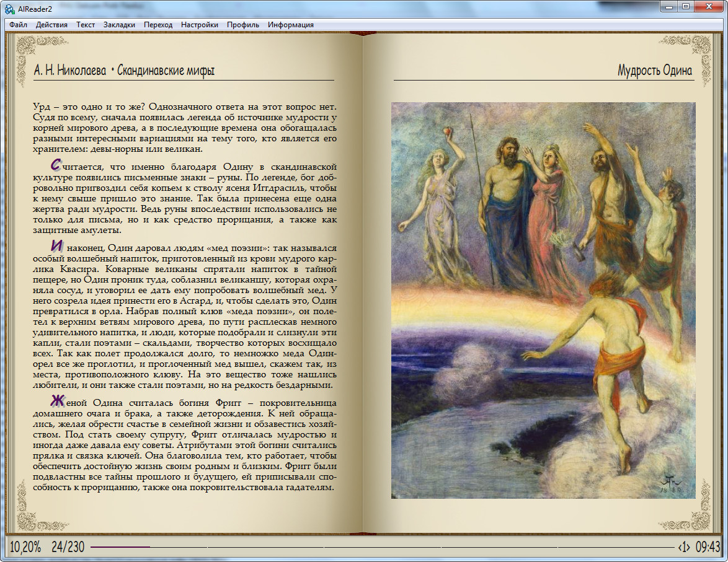Click the gods painting illustration on right page

[x=543, y=301]
